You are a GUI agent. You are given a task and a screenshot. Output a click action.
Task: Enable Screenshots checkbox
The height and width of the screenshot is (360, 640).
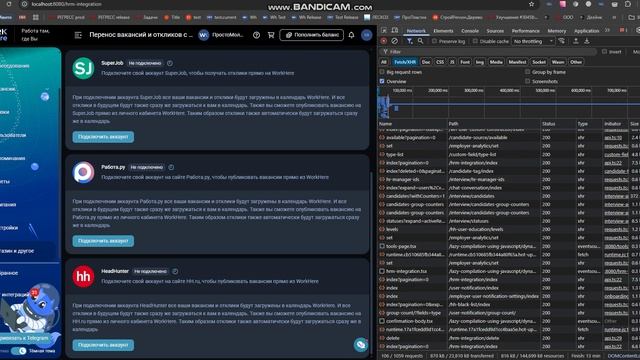point(527,81)
